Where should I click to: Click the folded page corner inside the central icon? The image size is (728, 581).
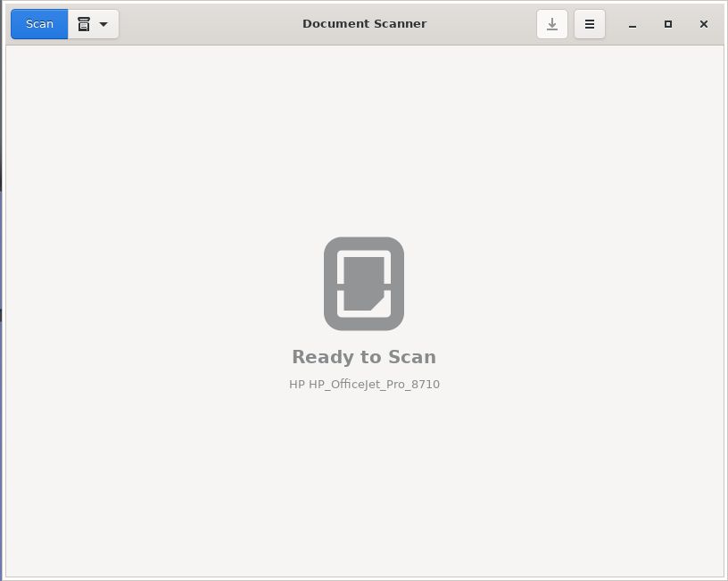point(380,302)
